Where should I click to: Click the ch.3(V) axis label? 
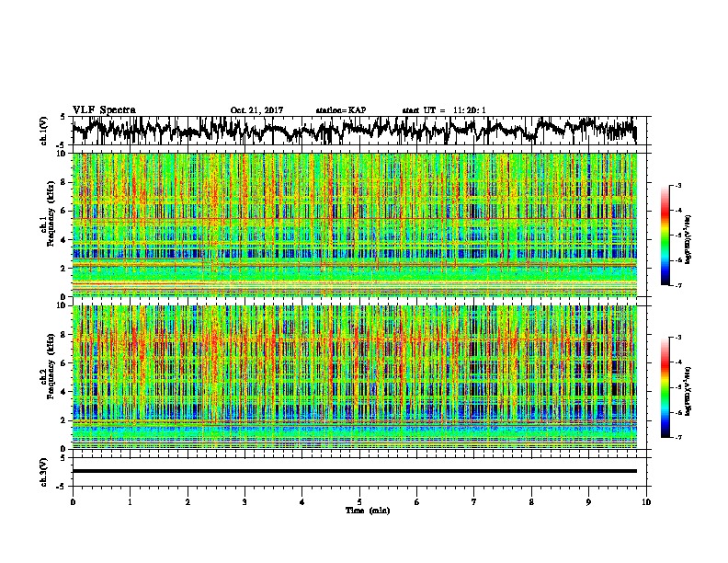44,472
